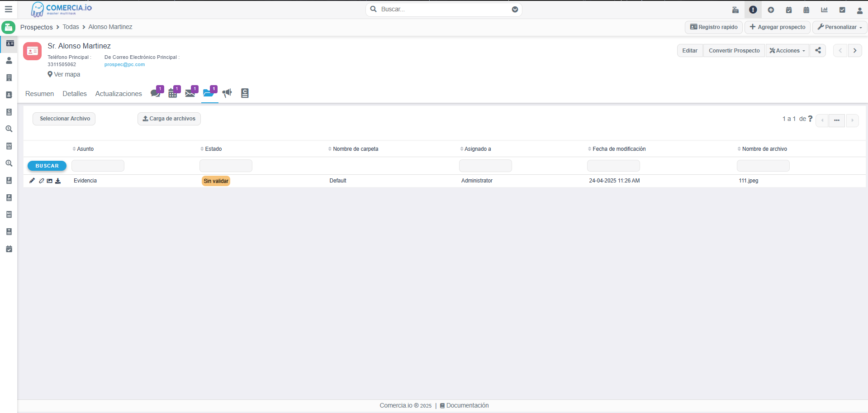Click Prospectos in the breadcrumb
This screenshot has height=413, width=868.
click(x=37, y=27)
